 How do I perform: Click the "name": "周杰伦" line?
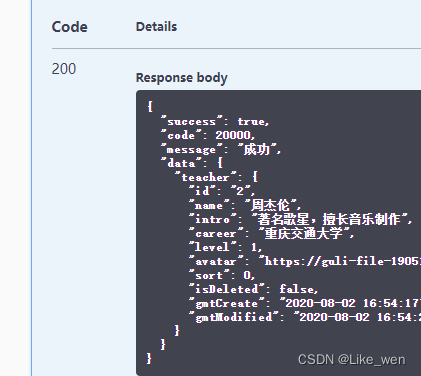[x=245, y=205]
